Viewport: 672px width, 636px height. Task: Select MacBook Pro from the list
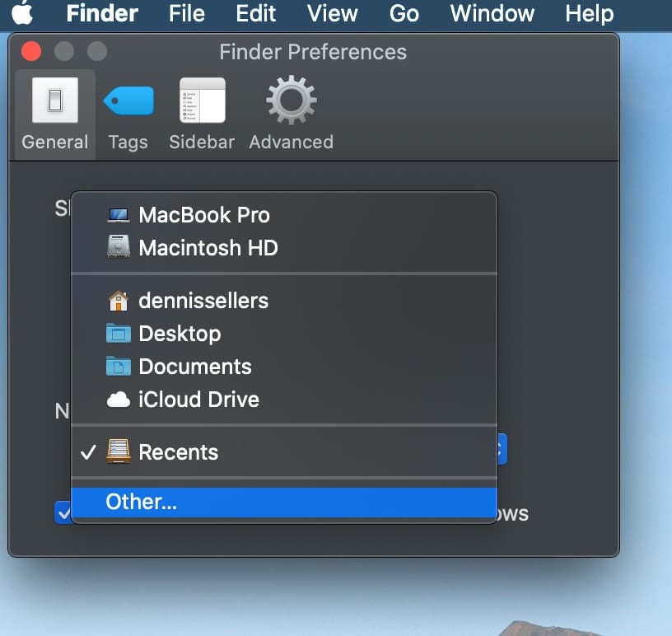tap(203, 215)
